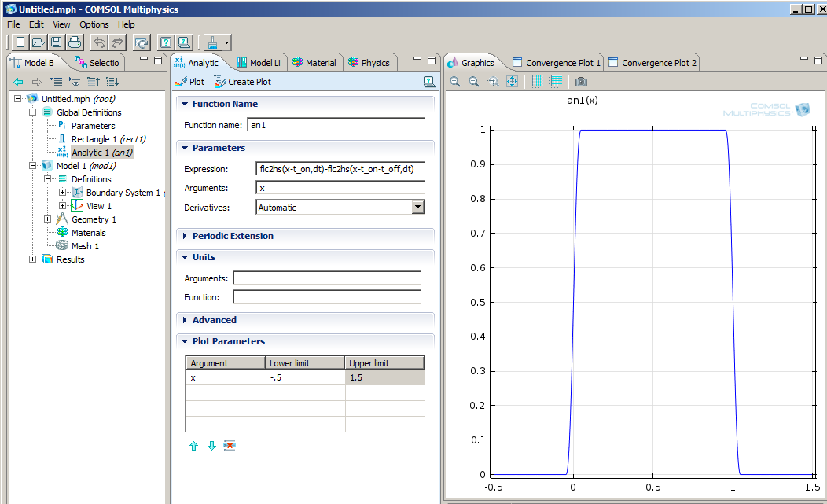Select Rectangle 1 (rect1) in model tree
827x504 pixels.
[108, 139]
